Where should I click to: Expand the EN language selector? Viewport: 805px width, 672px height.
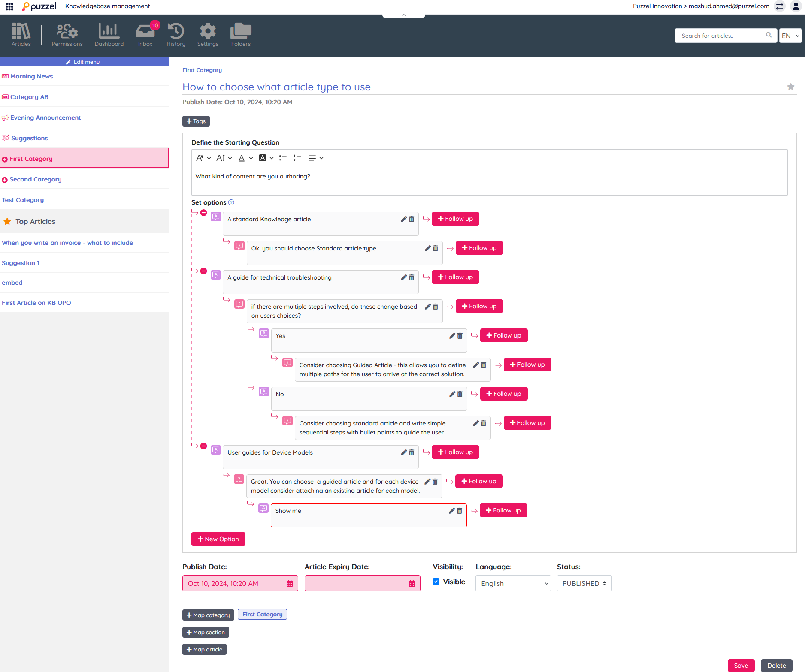pyautogui.click(x=790, y=36)
